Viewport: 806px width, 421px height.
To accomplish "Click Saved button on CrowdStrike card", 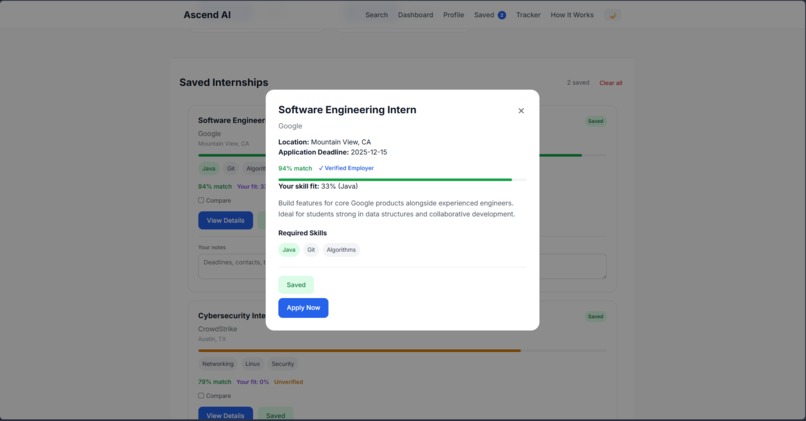I will (276, 414).
